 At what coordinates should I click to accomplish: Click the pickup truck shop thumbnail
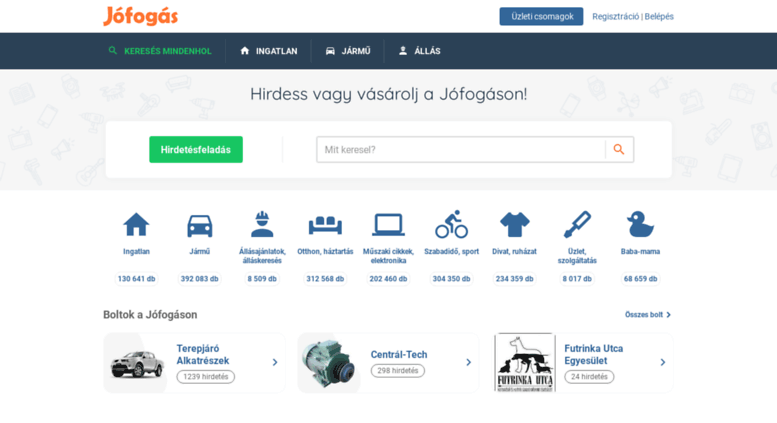(136, 364)
